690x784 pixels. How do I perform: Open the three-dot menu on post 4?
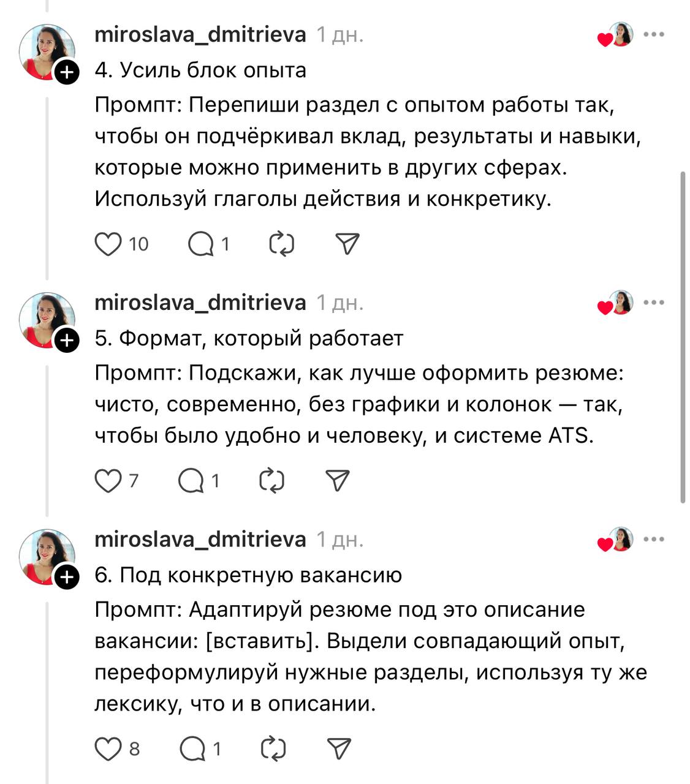654,35
